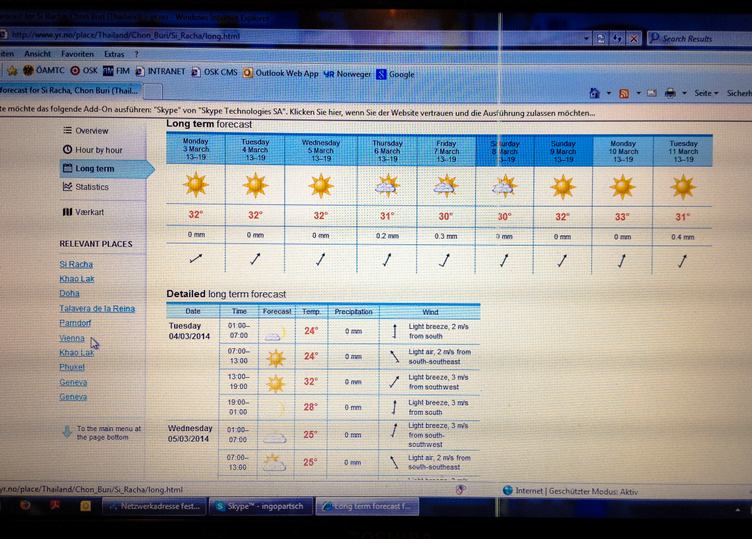752x539 pixels.
Task: Open the Seite page menu dropdown
Action: (706, 93)
